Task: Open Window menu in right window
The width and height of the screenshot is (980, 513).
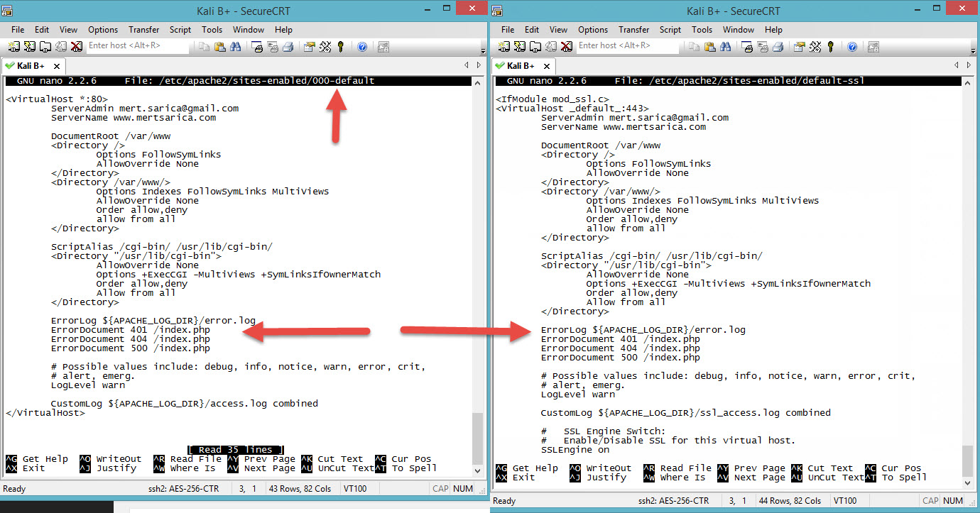Action: pyautogui.click(x=739, y=30)
